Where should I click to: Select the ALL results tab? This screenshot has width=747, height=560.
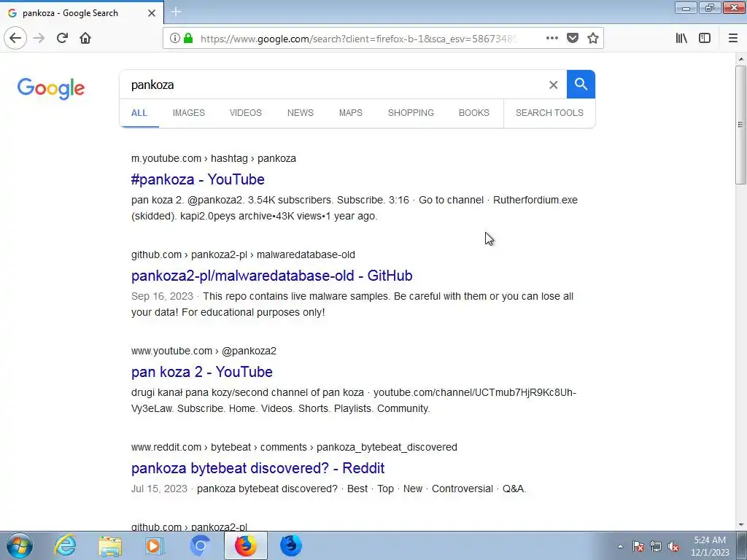(x=139, y=113)
